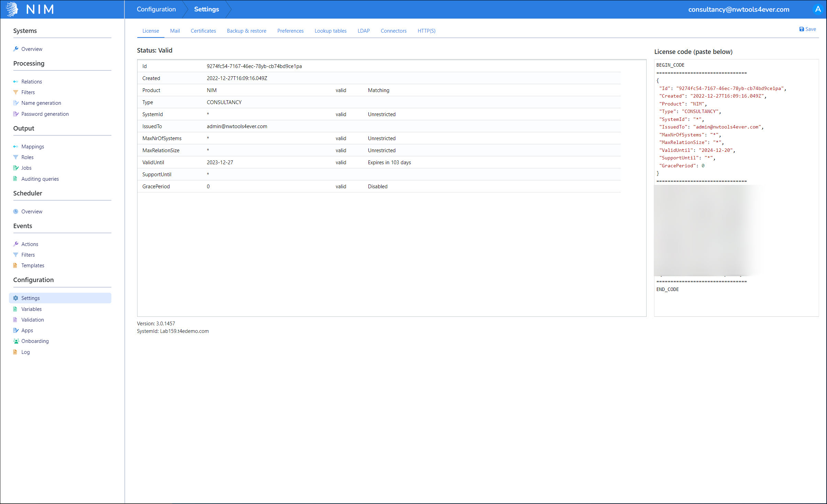Click the consultancy account email
The height and width of the screenshot is (504, 827).
[x=738, y=10]
